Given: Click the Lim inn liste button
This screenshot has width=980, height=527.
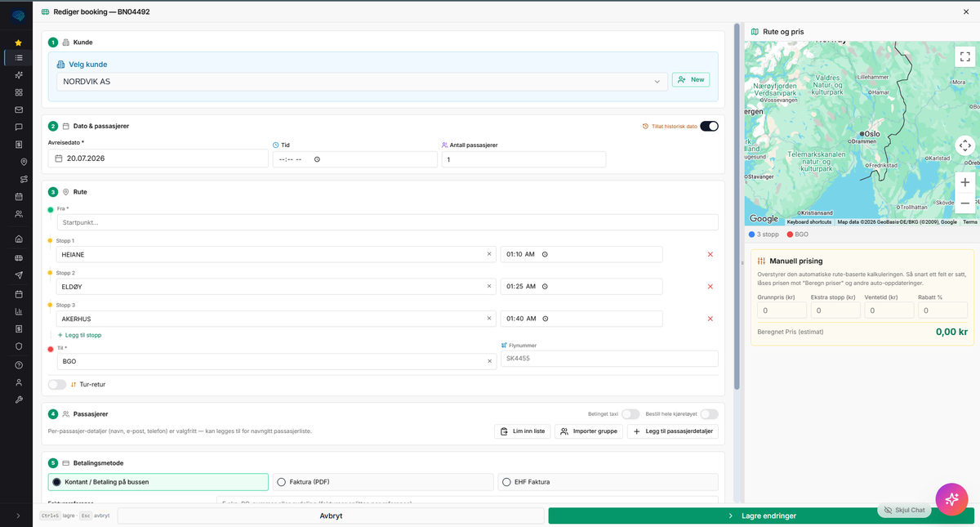Looking at the screenshot, I should pos(522,431).
